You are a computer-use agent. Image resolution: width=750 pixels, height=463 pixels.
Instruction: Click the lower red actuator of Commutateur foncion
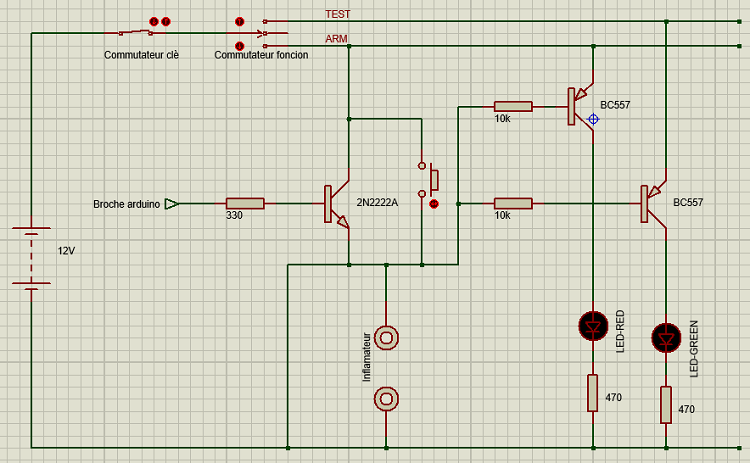pos(240,46)
